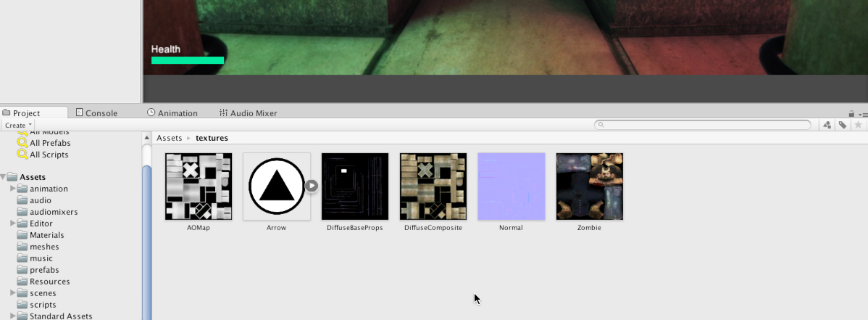The image size is (868, 320).
Task: Select the All Scripts saved search
Action: point(49,155)
